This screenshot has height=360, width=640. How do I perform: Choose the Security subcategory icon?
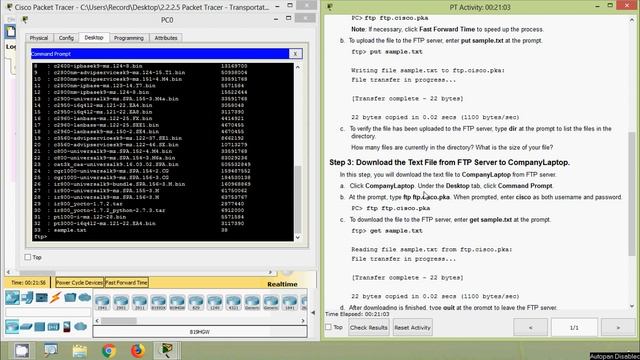[67, 327]
